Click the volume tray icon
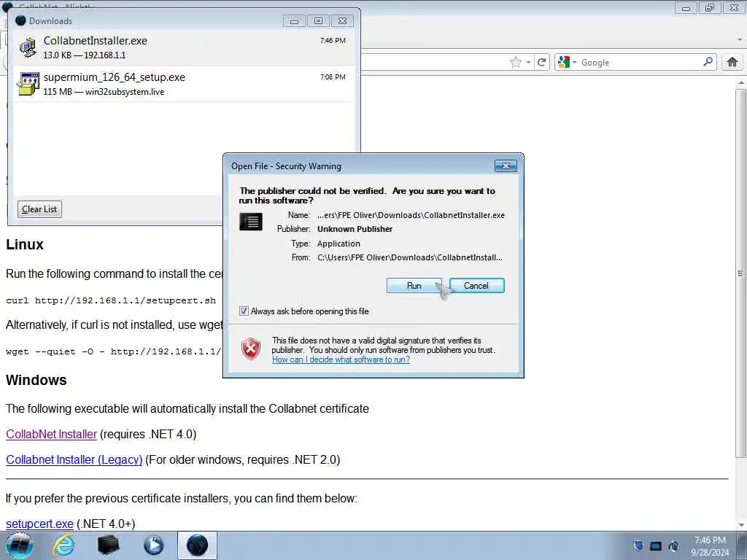The width and height of the screenshot is (747, 560). (673, 546)
